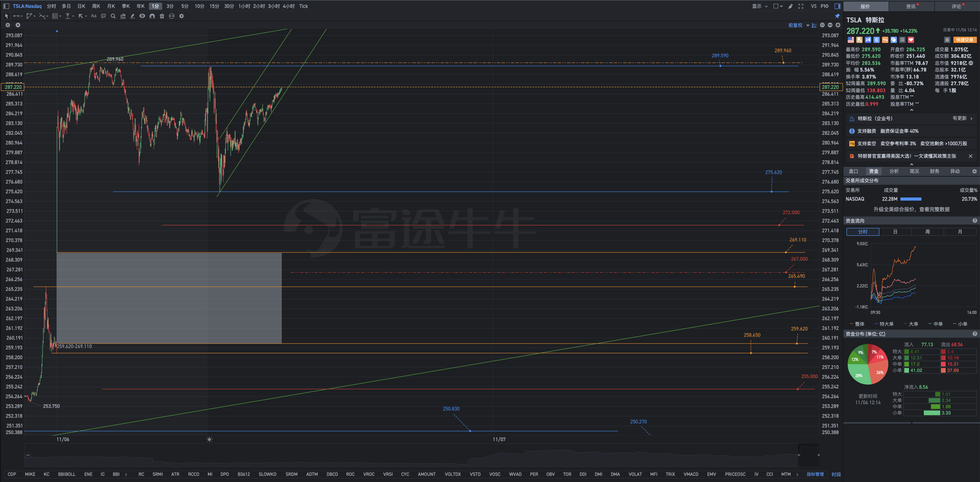Dismiss the Trump election news banner
Viewport: 980px width, 482px height.
(971, 156)
